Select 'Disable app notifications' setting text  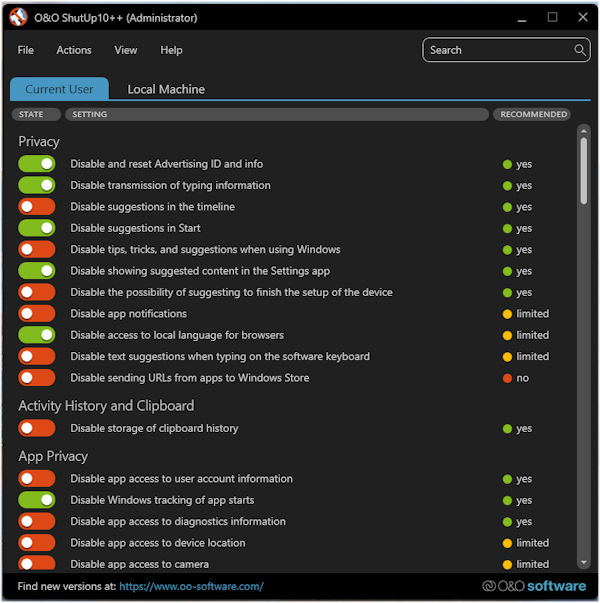[128, 314]
